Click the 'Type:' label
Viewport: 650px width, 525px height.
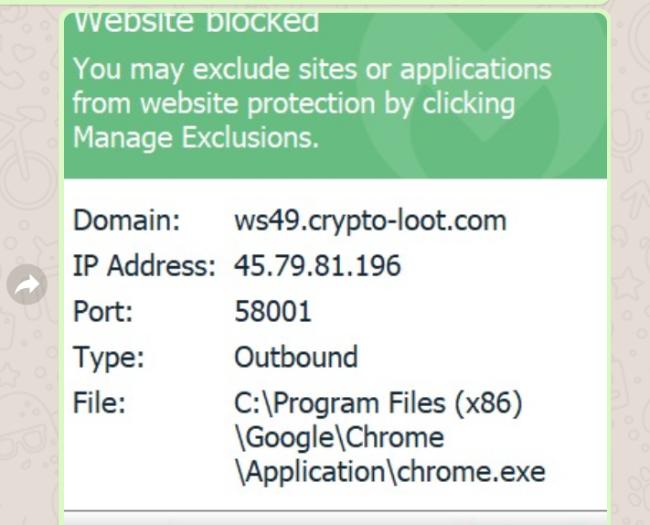coord(109,357)
